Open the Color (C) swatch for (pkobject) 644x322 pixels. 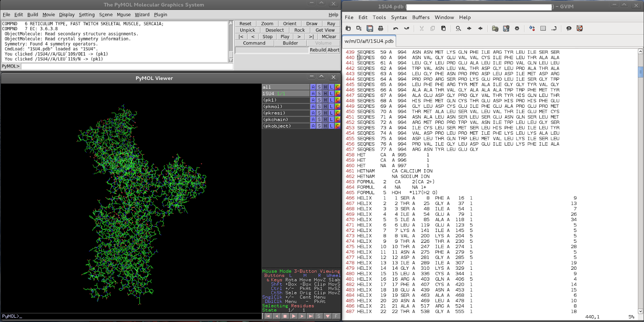click(338, 126)
